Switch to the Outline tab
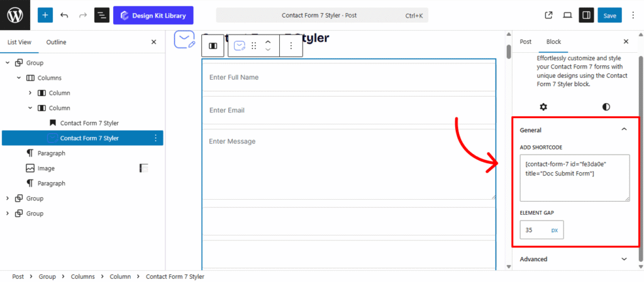 point(56,42)
